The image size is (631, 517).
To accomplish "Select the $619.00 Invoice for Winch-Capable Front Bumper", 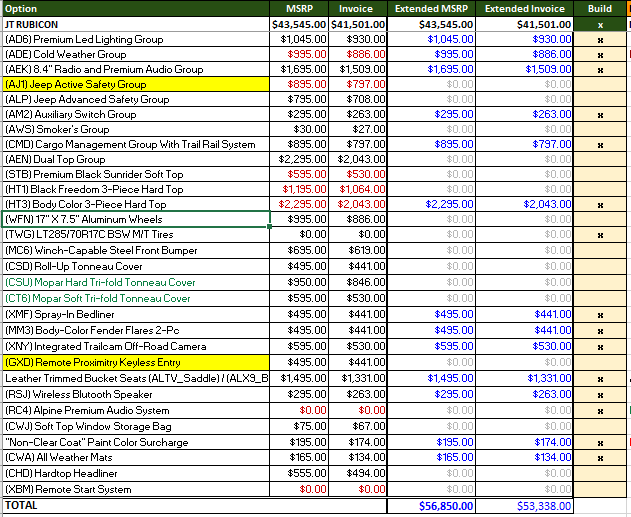I will [x=358, y=250].
